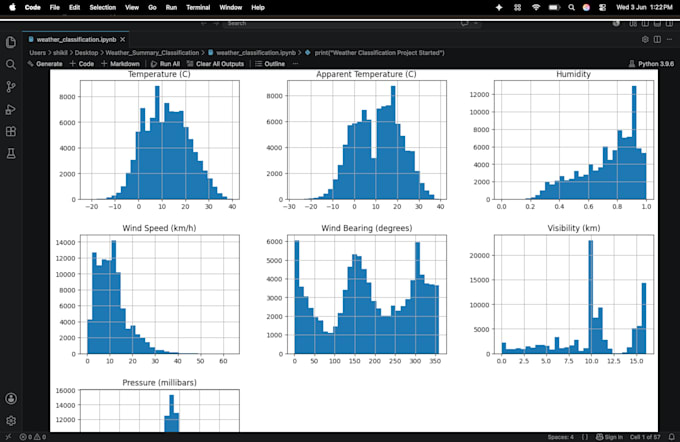Open macOS Spotlight search icon

coord(572,7)
